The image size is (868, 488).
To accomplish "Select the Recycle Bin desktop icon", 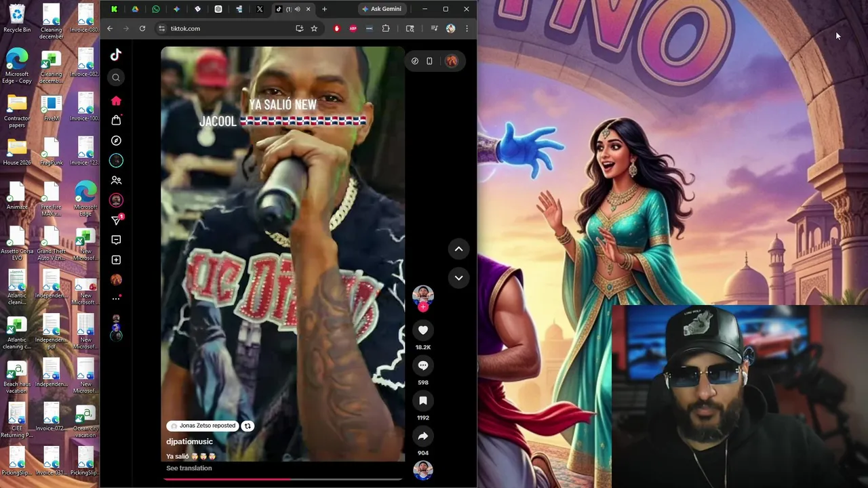I will tap(17, 18).
